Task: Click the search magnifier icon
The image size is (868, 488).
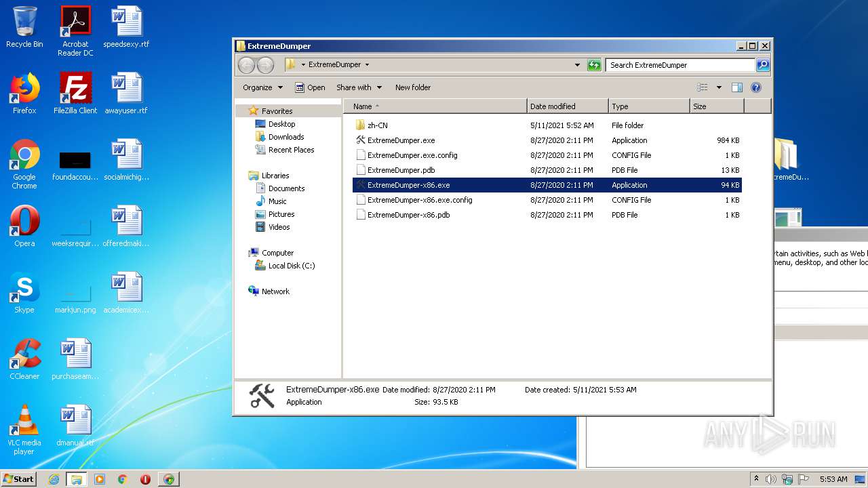Action: coord(763,65)
